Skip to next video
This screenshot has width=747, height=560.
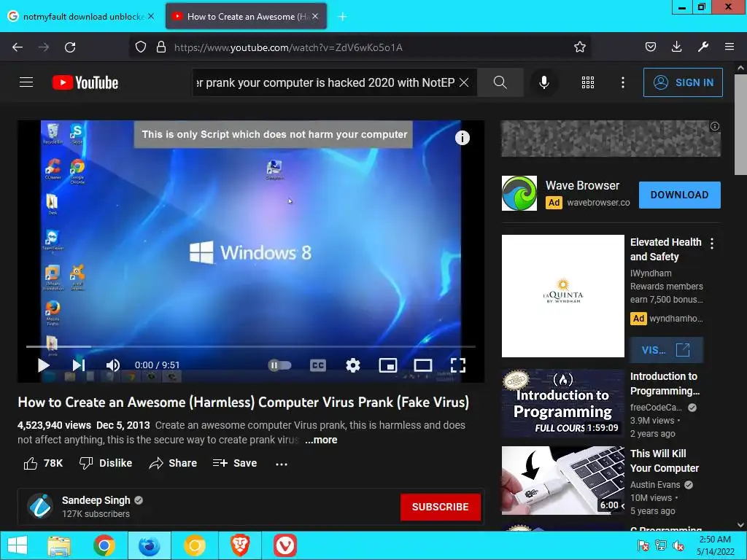tap(79, 365)
